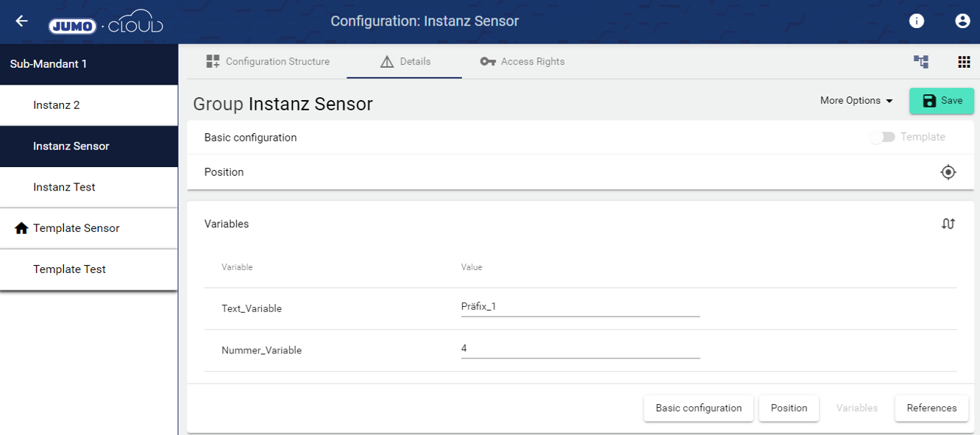Screen dimensions: 980x435
Task: Expand the Position section row
Action: click(x=224, y=172)
